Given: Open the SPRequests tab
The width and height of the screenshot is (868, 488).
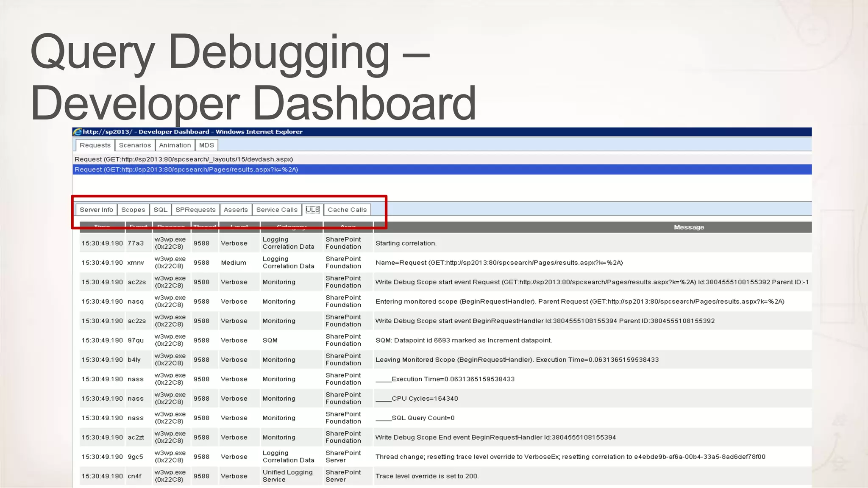Looking at the screenshot, I should 195,210.
